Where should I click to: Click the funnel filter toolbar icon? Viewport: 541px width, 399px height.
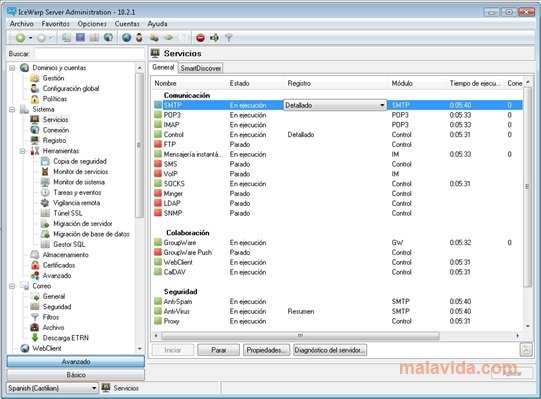228,38
